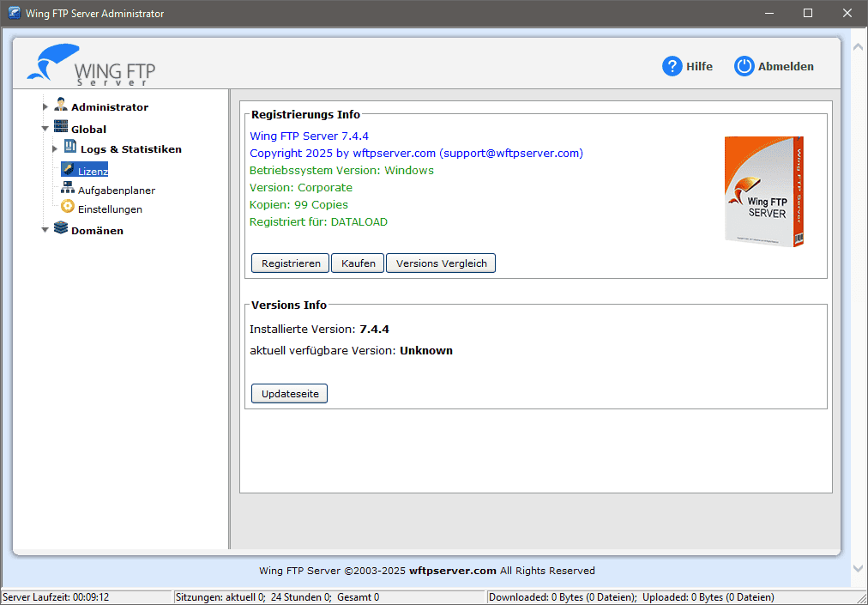Open Logs & Statistiken in the tree
The width and height of the screenshot is (868, 605).
point(130,149)
